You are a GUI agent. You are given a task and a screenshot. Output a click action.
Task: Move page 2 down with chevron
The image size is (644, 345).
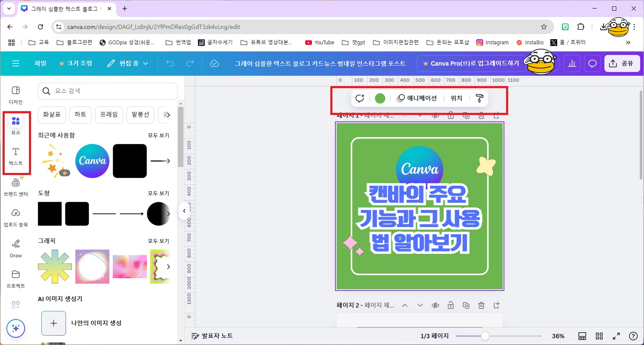tap(420, 305)
